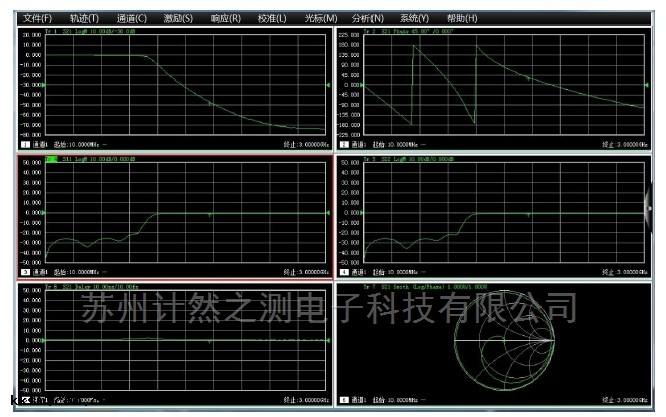Open the 光标(M) marker menu
This screenshot has height=417, width=666.
coord(321,18)
